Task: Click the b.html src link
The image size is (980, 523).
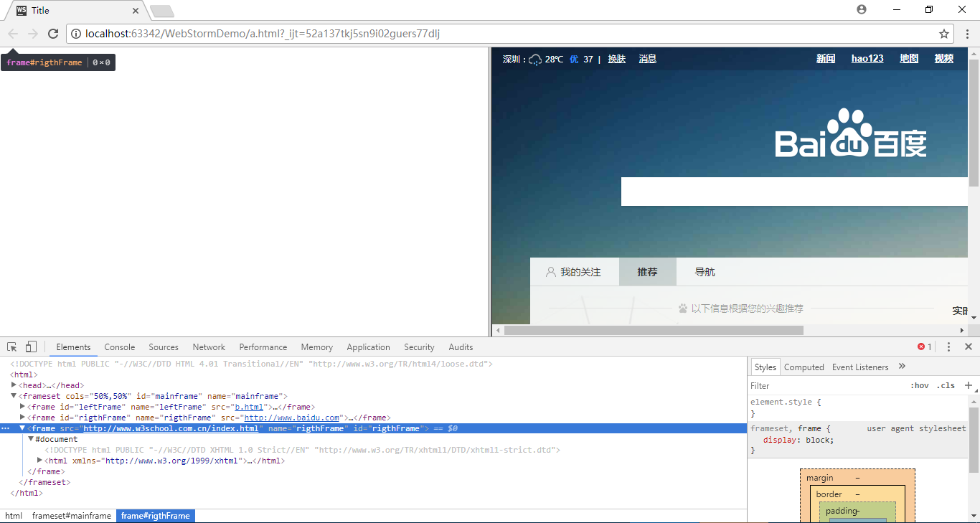Action: (x=249, y=407)
